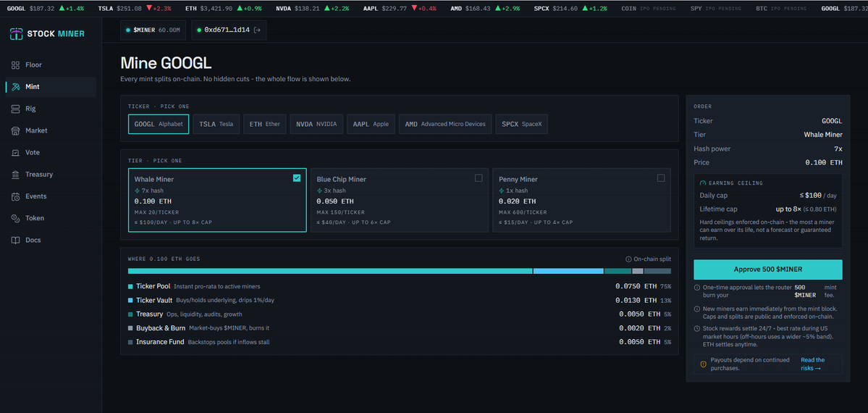Click the shield warning icon near payouts notice
The height and width of the screenshot is (413, 868).
704,364
